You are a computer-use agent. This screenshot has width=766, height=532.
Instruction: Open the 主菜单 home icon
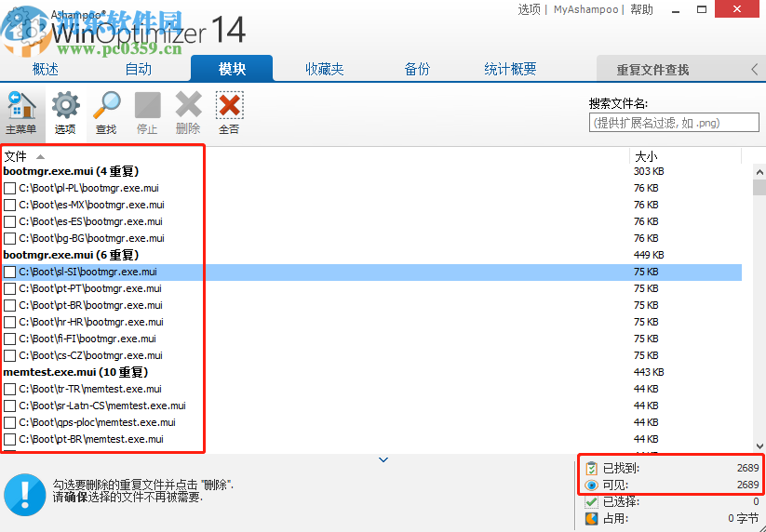tap(21, 106)
